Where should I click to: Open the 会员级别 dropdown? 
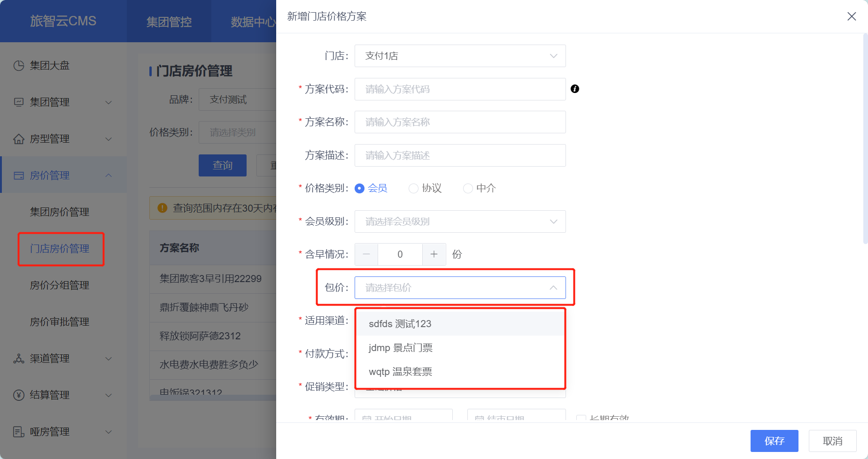pos(460,222)
